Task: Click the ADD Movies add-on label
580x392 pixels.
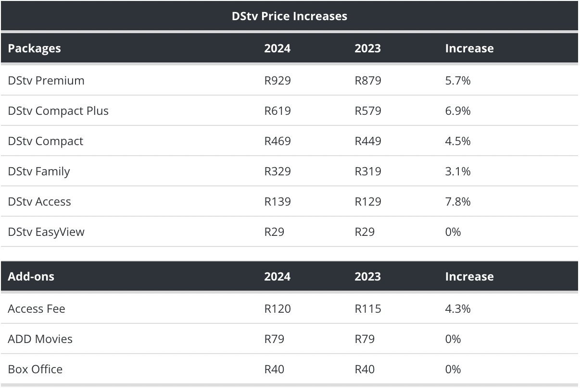Action: point(40,339)
